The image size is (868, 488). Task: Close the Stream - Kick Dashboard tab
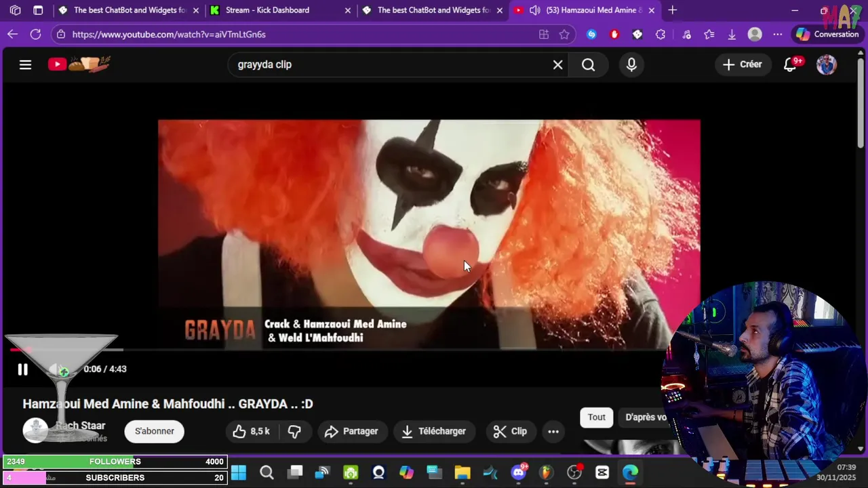348,10
